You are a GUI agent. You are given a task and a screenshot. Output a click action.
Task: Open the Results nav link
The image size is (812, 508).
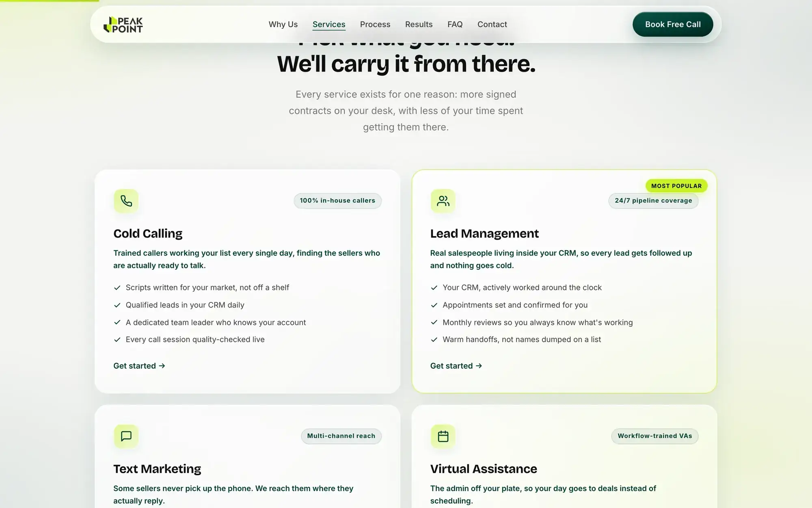[x=419, y=24]
